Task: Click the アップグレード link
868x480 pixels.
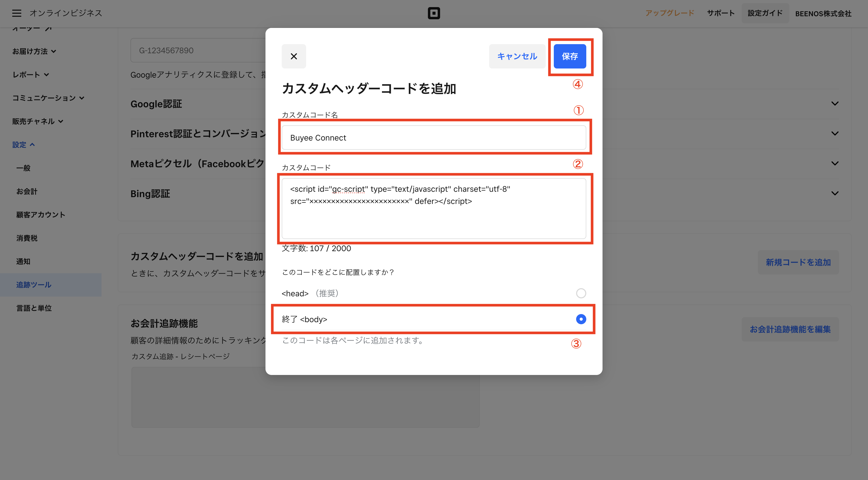Action: click(x=670, y=13)
